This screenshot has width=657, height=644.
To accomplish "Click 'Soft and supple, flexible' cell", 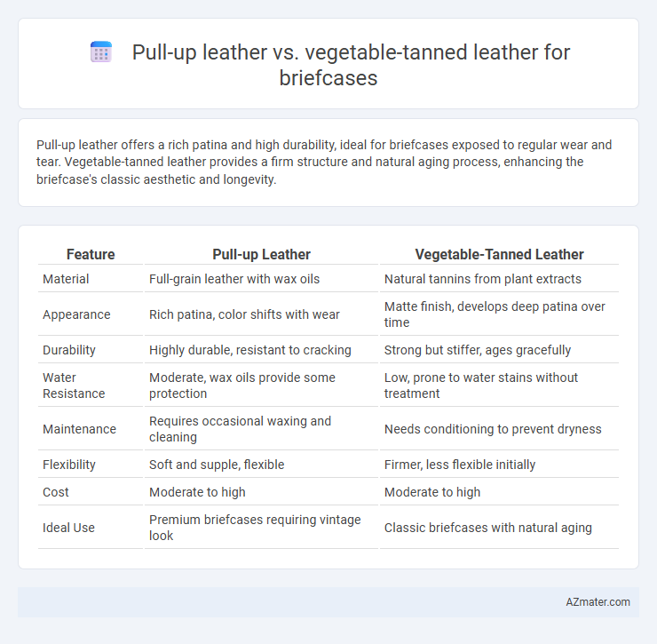I will (217, 465).
